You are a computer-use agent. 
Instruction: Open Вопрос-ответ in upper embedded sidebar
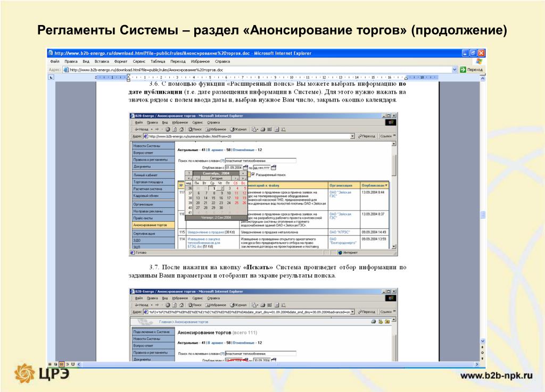153,153
